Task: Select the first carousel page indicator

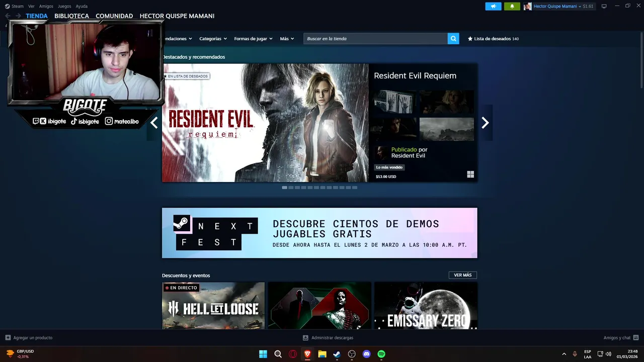Action: click(x=285, y=188)
